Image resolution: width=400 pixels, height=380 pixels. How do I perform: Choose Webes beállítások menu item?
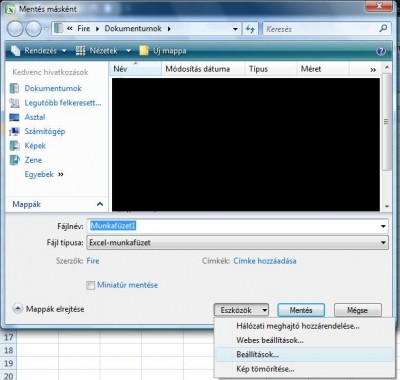270,340
